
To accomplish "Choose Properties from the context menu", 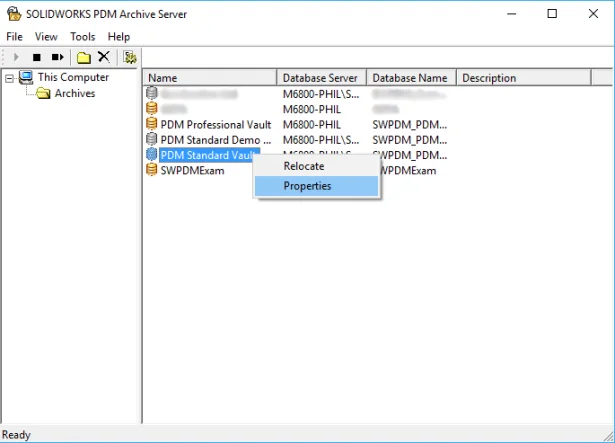I will click(307, 186).
